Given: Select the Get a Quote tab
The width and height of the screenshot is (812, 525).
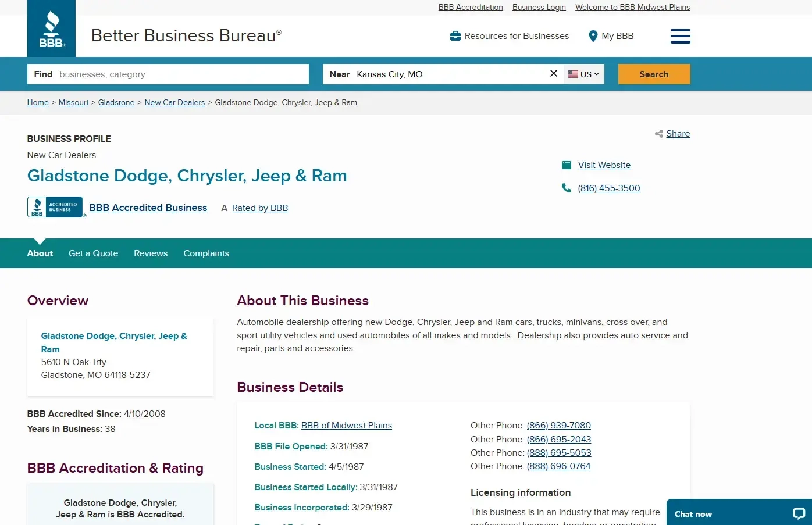Looking at the screenshot, I should (93, 253).
